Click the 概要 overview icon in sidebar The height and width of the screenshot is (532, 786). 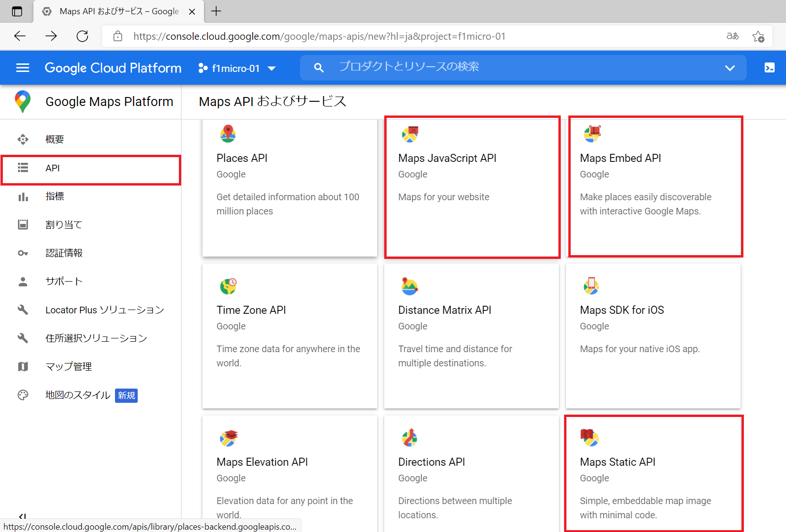click(x=23, y=139)
